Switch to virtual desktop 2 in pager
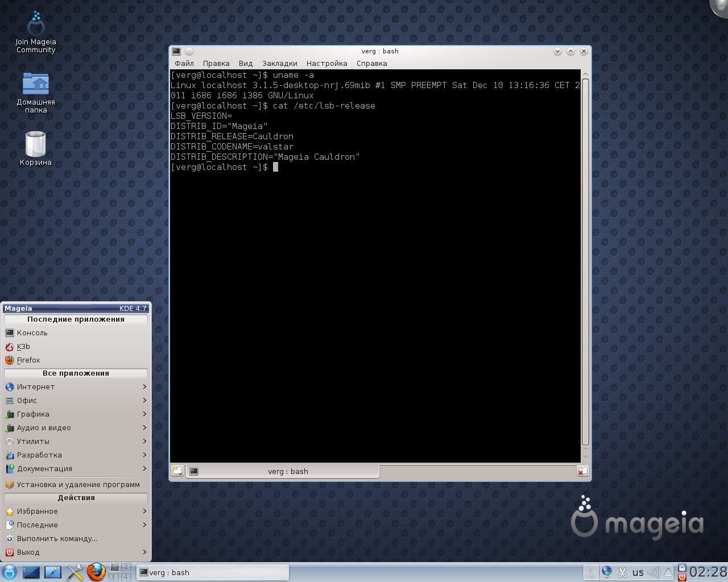Screen dimensions: 728x582 [126, 567]
